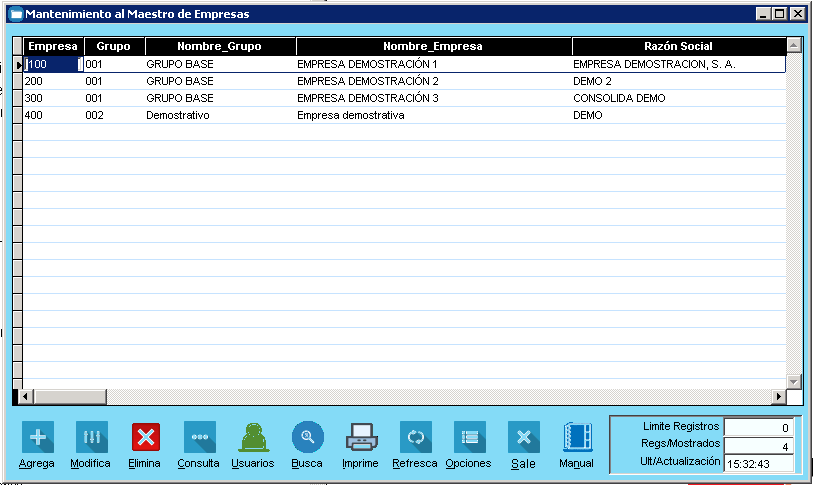The image size is (813, 485).
Task: Open the Manual book icon
Action: (x=577, y=438)
